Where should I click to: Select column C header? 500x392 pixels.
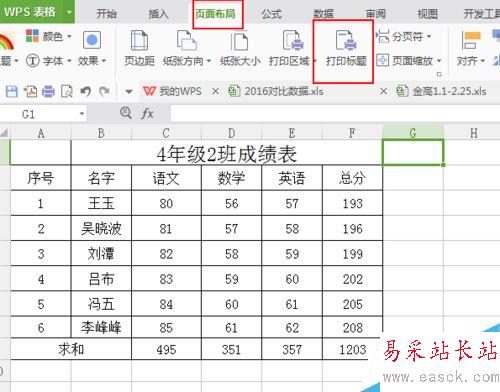(166, 134)
